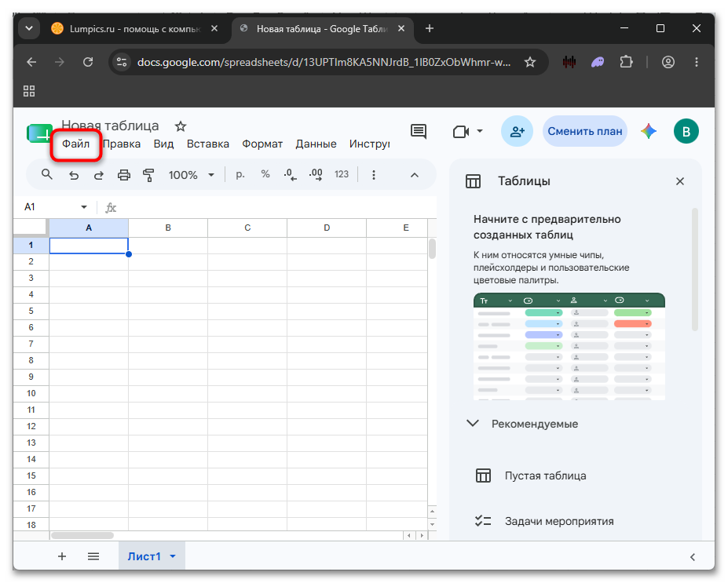This screenshot has width=728, height=583.
Task: Click the Сменить план button
Action: pos(585,131)
